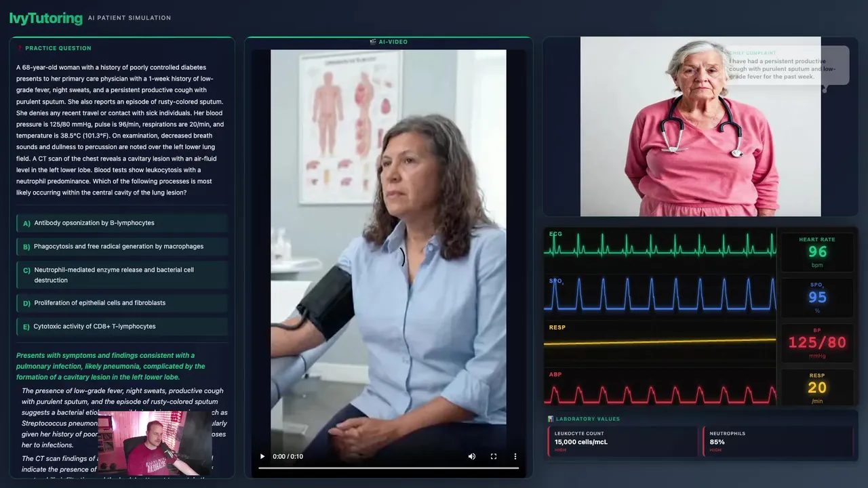Click the yellow RESP waveform line
The height and width of the screenshot is (488, 868).
660,342
